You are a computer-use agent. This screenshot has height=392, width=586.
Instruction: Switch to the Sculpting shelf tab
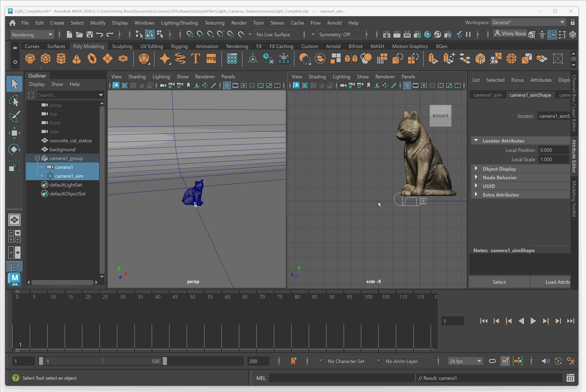pyautogui.click(x=122, y=46)
